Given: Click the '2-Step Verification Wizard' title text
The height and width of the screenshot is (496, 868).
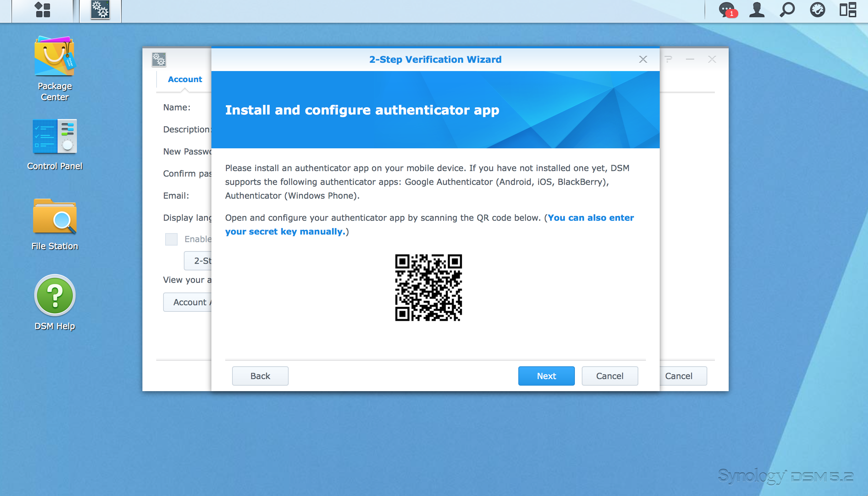Looking at the screenshot, I should [x=435, y=59].
